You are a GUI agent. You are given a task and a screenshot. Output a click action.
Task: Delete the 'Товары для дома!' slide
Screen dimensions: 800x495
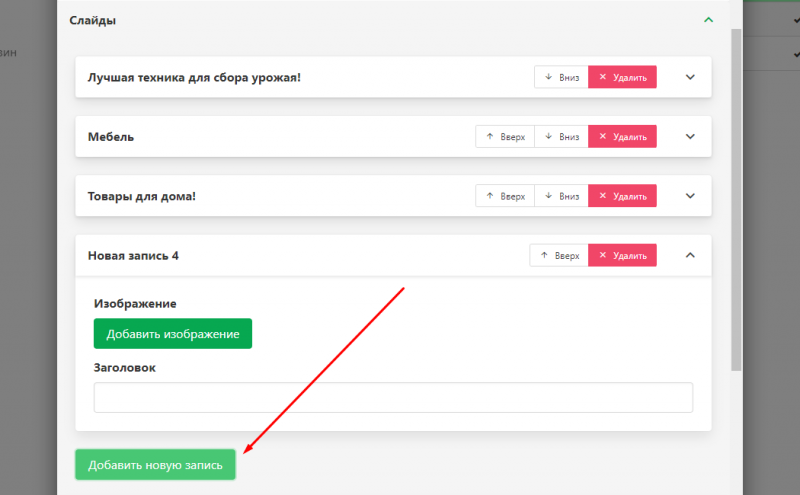point(622,196)
